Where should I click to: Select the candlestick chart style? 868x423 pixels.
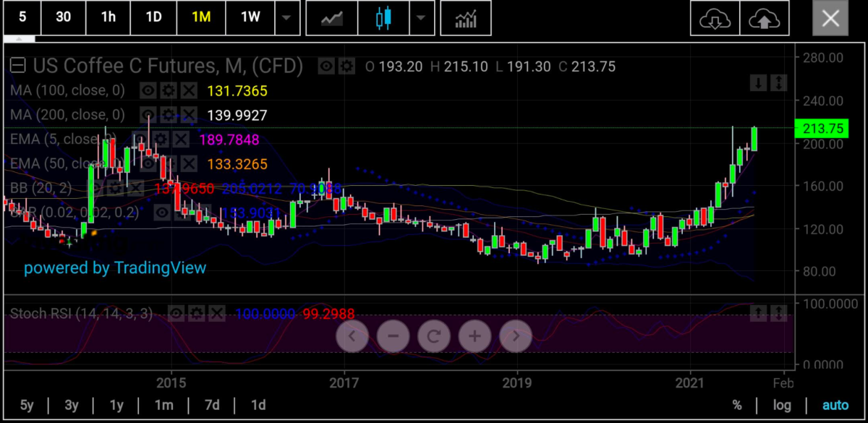point(383,18)
